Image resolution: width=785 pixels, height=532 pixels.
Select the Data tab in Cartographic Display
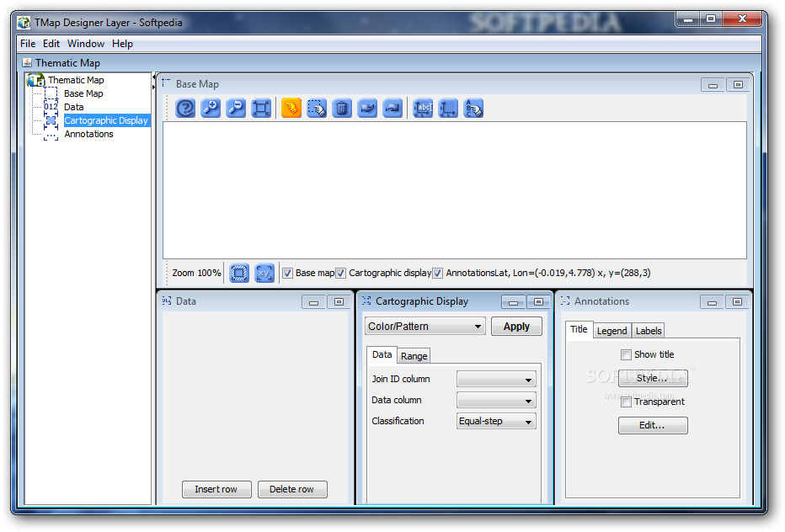[382, 354]
